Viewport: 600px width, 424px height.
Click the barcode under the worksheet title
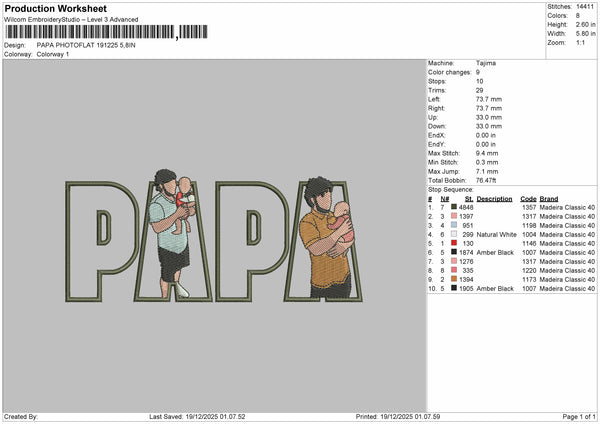tap(106, 32)
